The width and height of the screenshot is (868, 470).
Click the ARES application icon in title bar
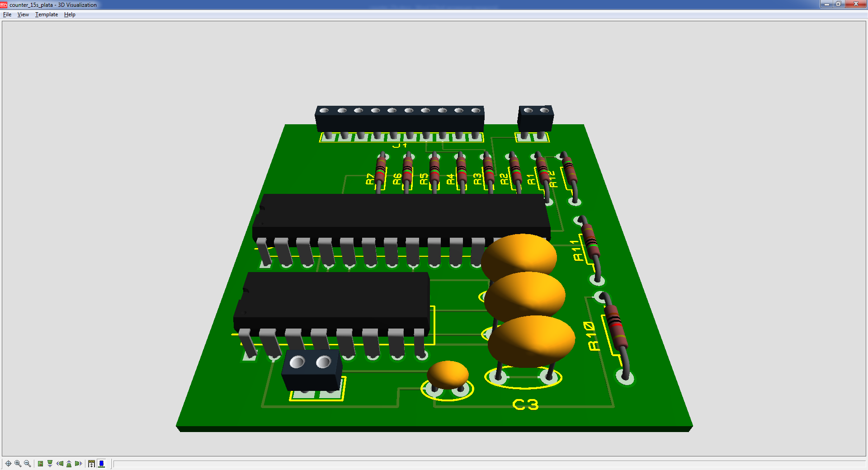point(4,5)
